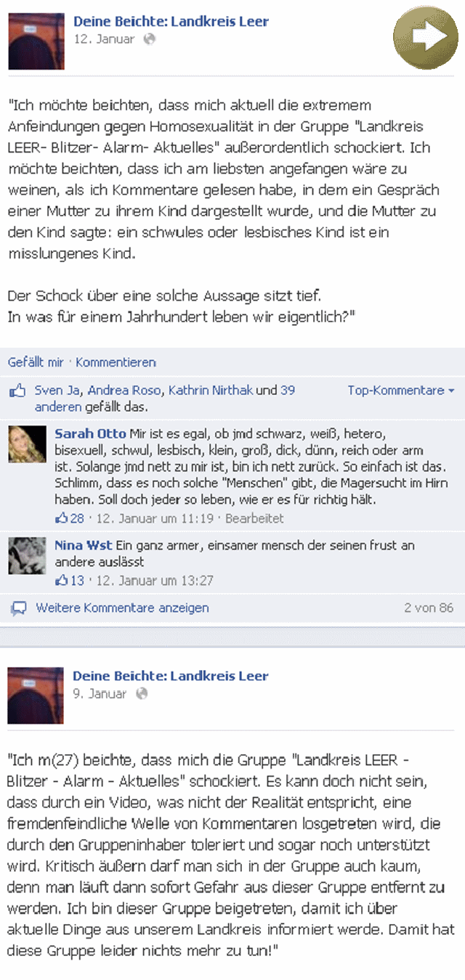
Task: Click the golden next arrow button
Action: point(425,37)
